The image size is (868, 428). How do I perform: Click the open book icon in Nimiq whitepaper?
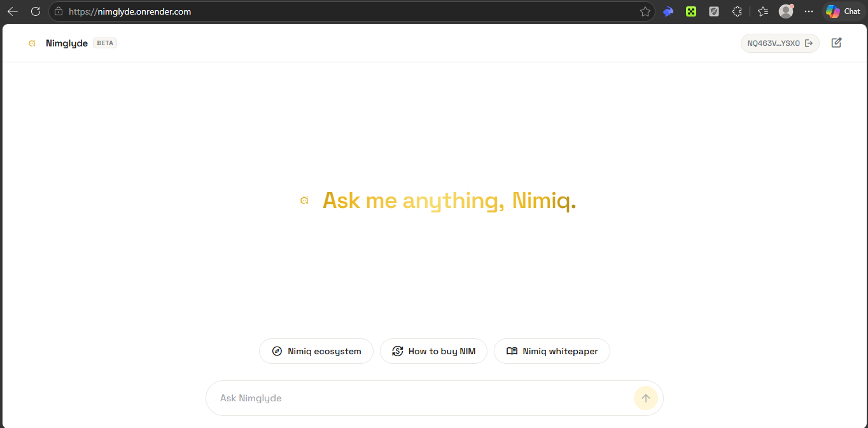pos(512,351)
